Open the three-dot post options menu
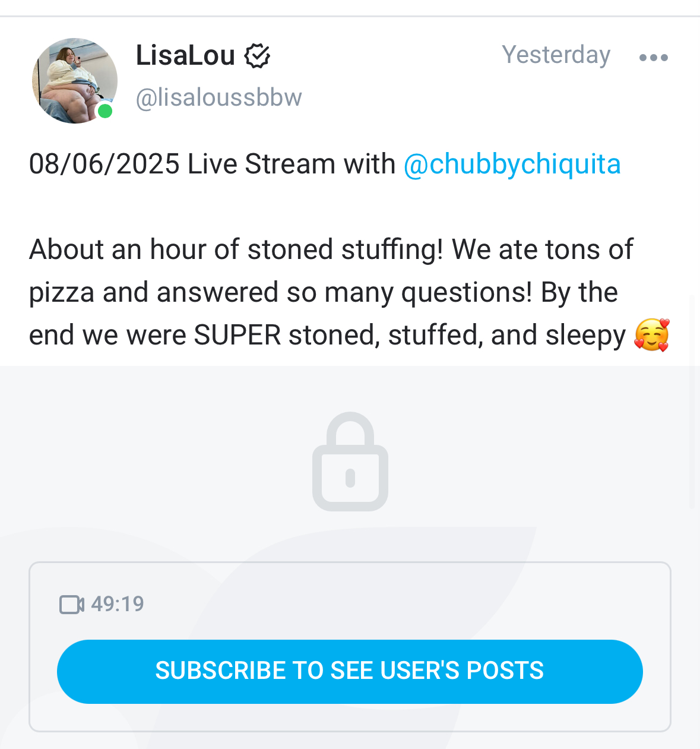 click(653, 58)
